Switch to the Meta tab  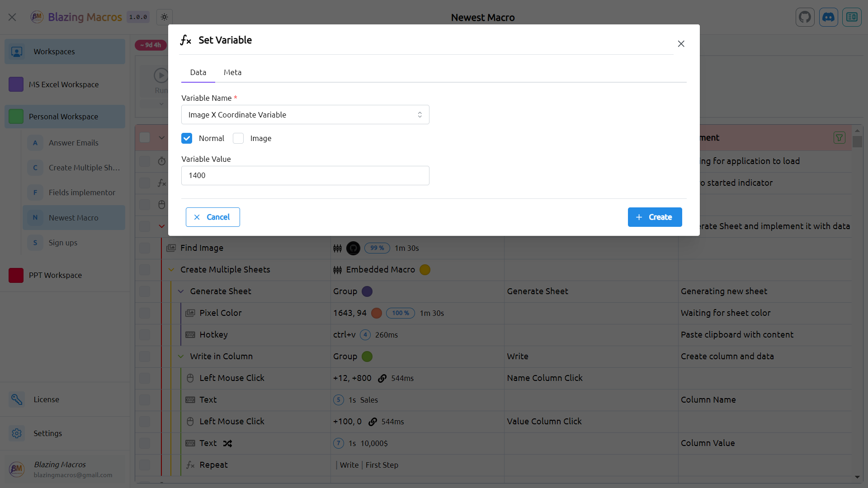pos(232,72)
